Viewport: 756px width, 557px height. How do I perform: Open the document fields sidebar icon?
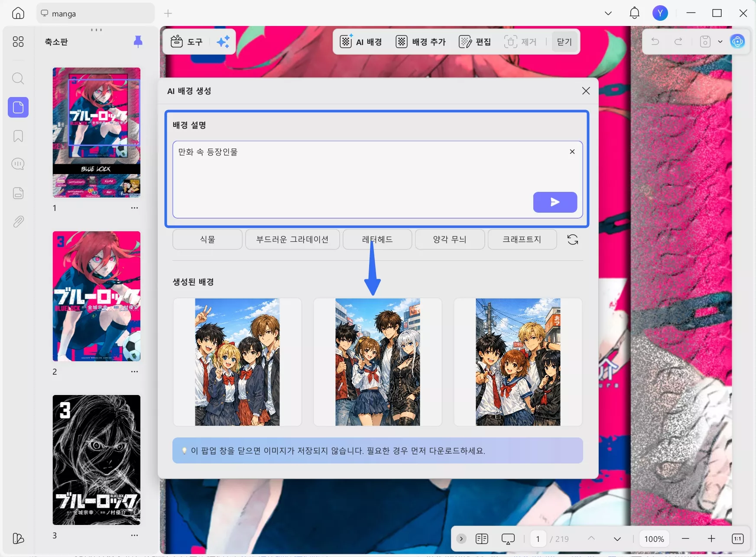tap(18, 193)
